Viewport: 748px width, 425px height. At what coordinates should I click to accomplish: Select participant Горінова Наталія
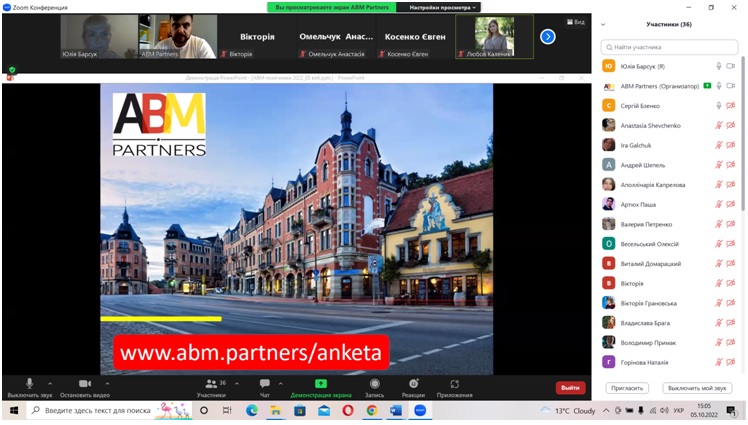click(x=669, y=363)
